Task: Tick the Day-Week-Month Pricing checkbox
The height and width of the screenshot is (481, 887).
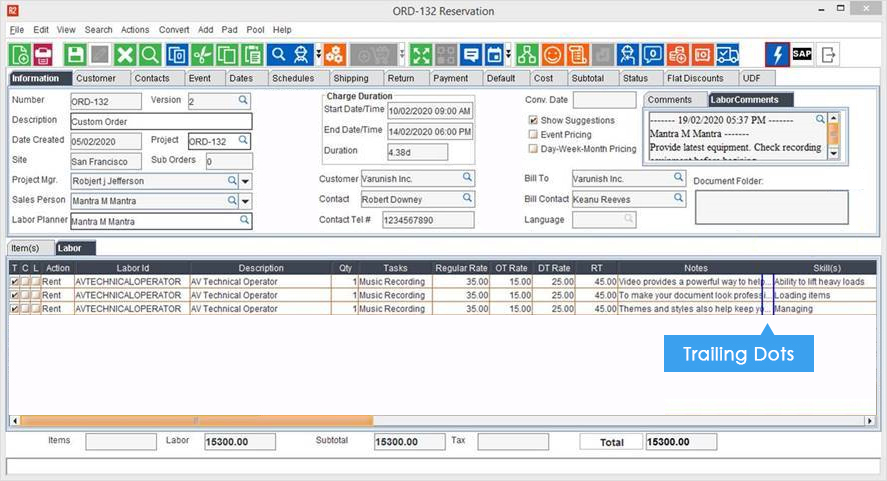Action: 533,149
